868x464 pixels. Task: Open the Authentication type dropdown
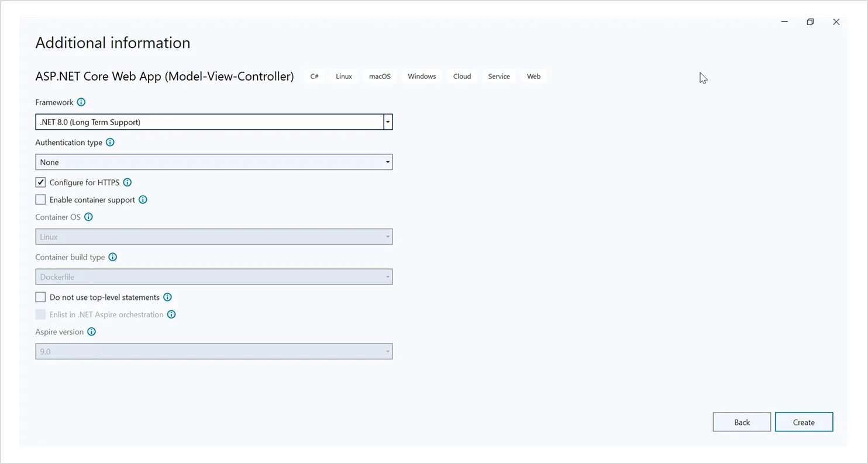tap(213, 162)
